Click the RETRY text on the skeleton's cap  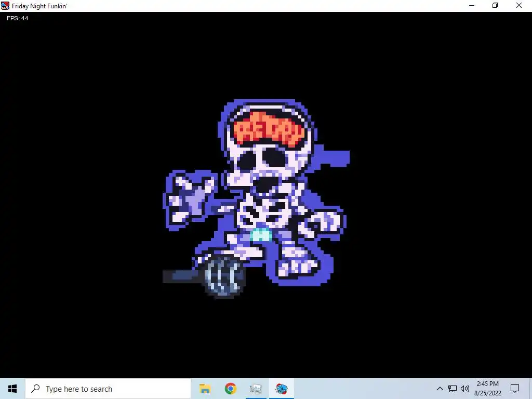269,129
